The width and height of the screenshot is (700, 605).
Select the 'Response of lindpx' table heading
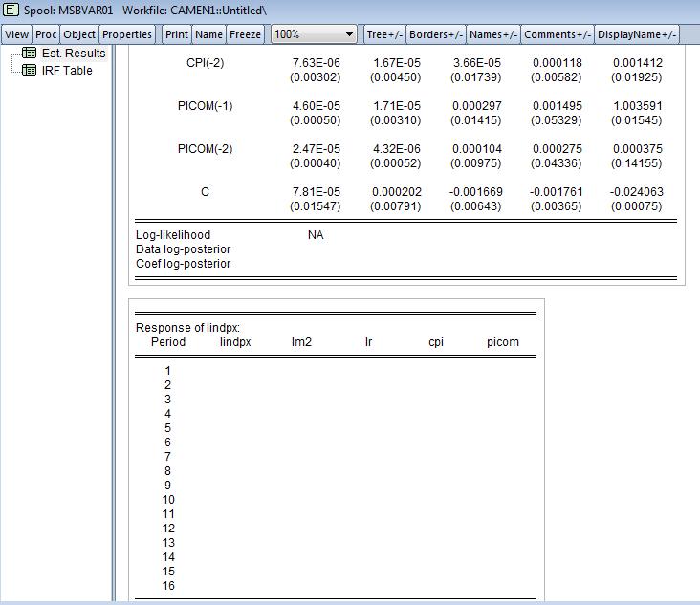(186, 328)
